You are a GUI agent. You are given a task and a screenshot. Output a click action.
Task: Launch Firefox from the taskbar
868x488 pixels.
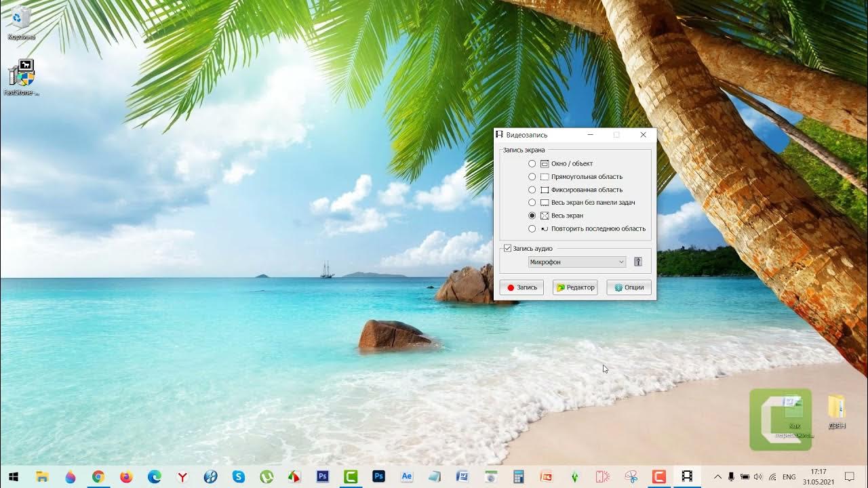126,476
